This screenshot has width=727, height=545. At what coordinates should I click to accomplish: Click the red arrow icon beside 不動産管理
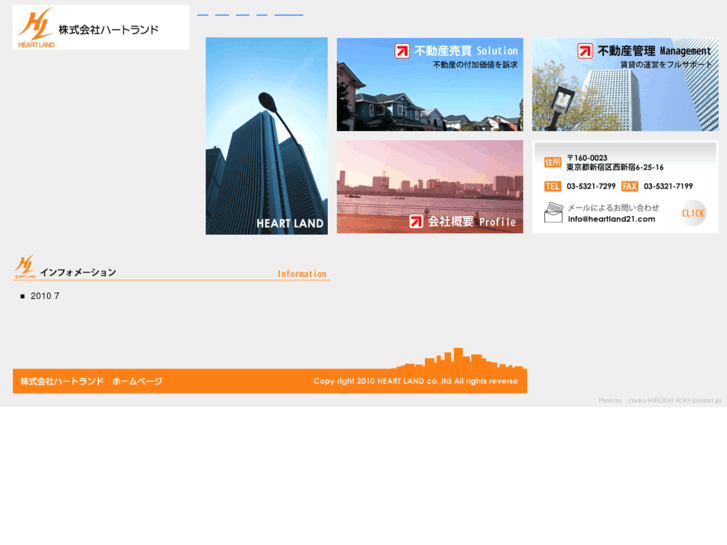click(x=585, y=51)
